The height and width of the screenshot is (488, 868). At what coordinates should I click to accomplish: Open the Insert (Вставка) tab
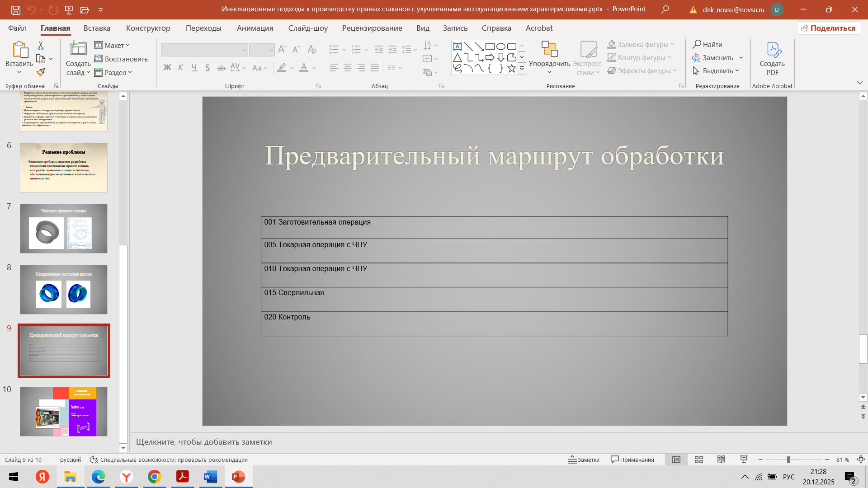[97, 28]
